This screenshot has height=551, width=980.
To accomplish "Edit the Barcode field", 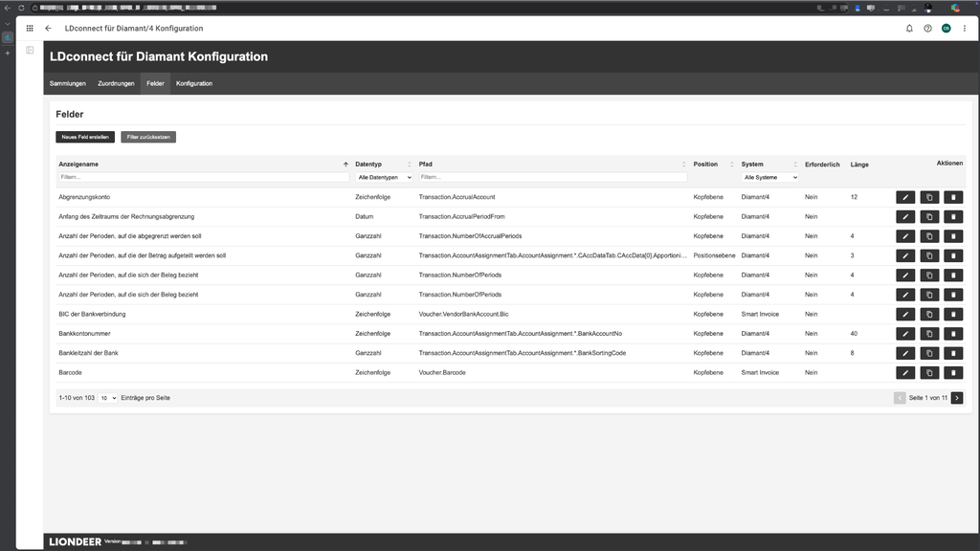I will click(905, 373).
